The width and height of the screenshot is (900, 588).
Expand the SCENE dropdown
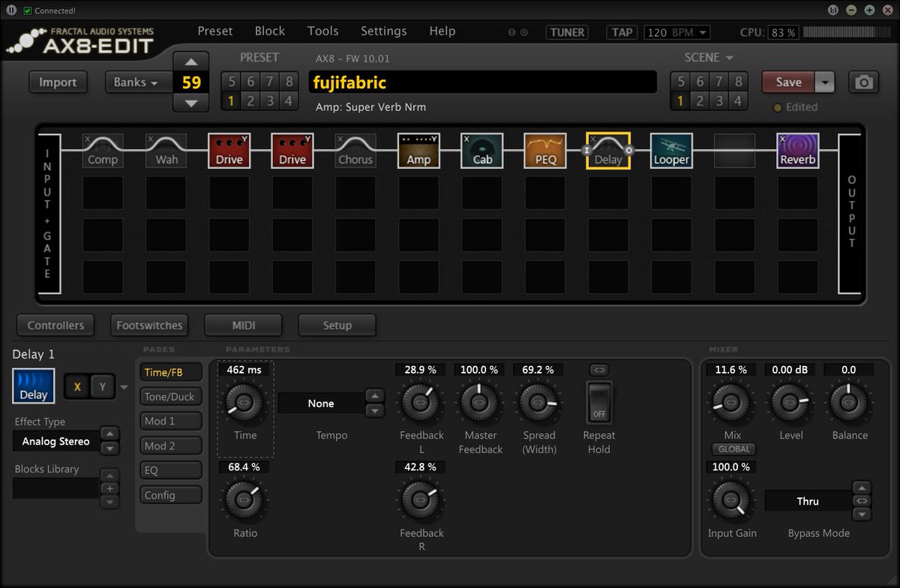(x=708, y=58)
